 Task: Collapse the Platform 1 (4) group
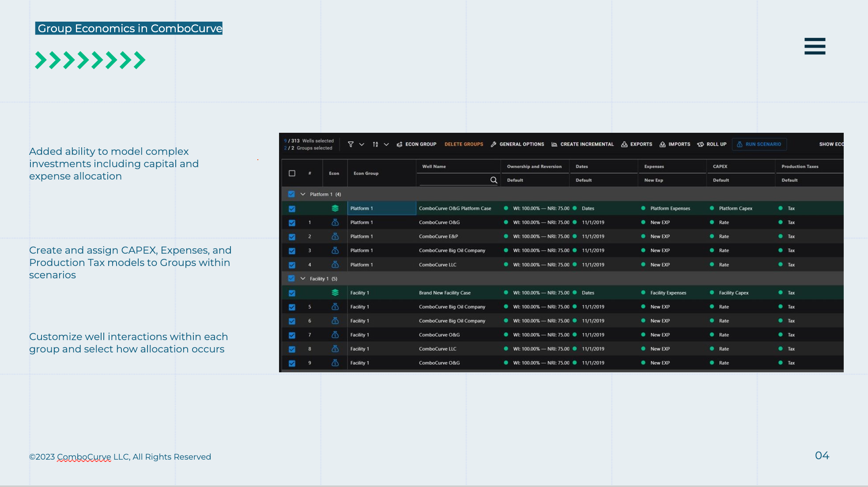pos(303,194)
